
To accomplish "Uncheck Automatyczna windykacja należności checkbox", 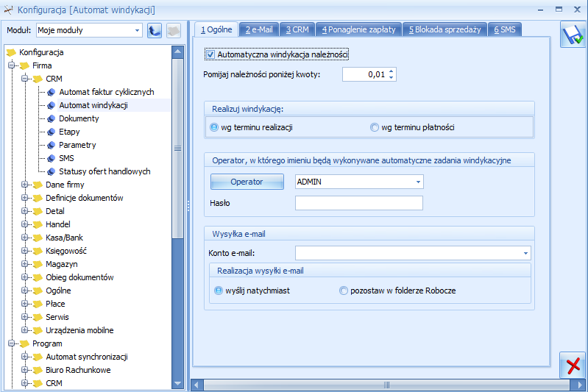I will click(210, 54).
